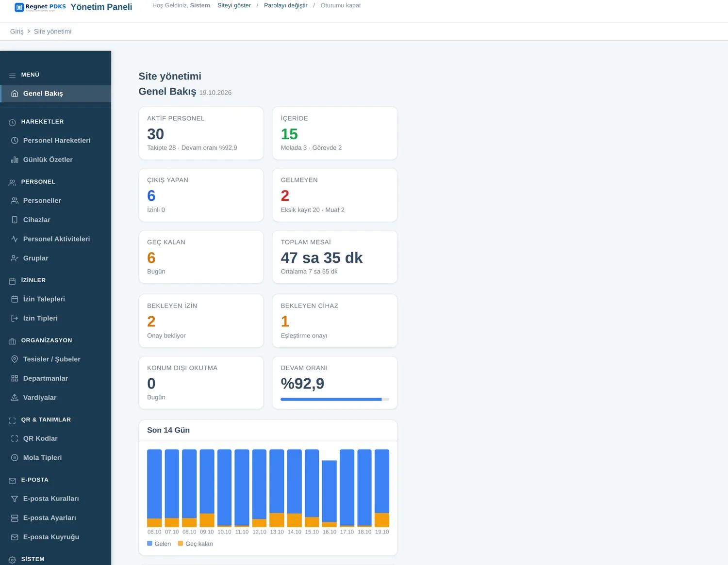Click the bar chart icon beside Günlük Özetler
728x565 pixels.
pos(15,160)
